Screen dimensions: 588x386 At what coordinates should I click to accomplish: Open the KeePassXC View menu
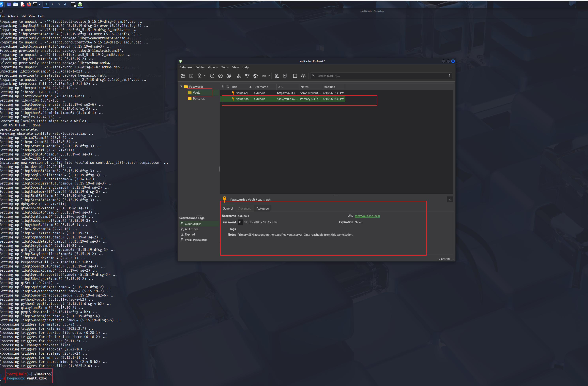coord(235,67)
